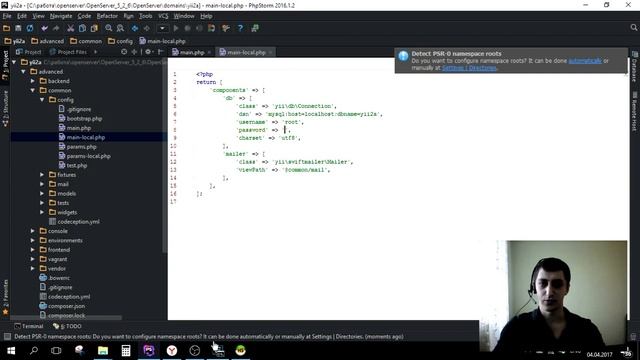Image resolution: width=640 pixels, height=360 pixels.
Task: Collapse the config folder node
Action: point(42,100)
